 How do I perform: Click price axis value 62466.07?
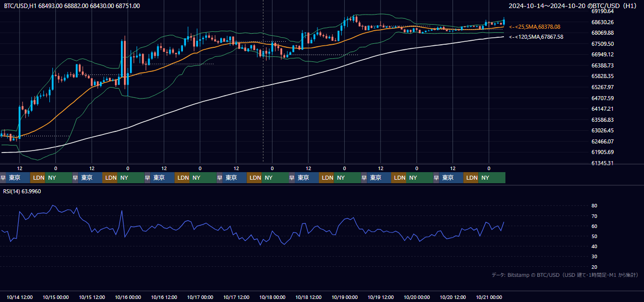[x=602, y=141]
